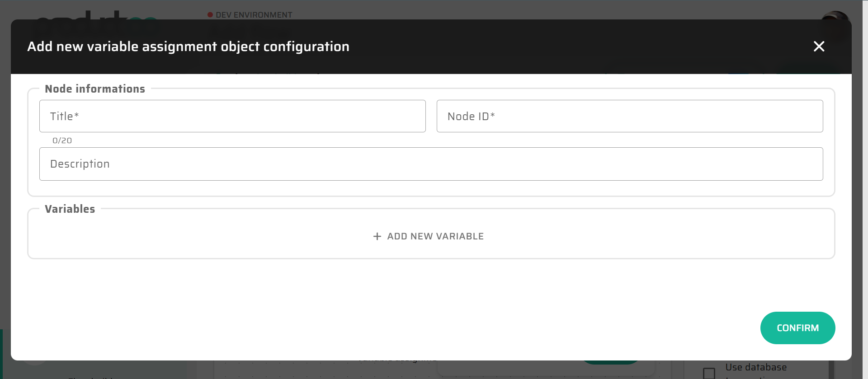This screenshot has height=379, width=868.
Task: Click into the Node ID field
Action: coord(629,116)
